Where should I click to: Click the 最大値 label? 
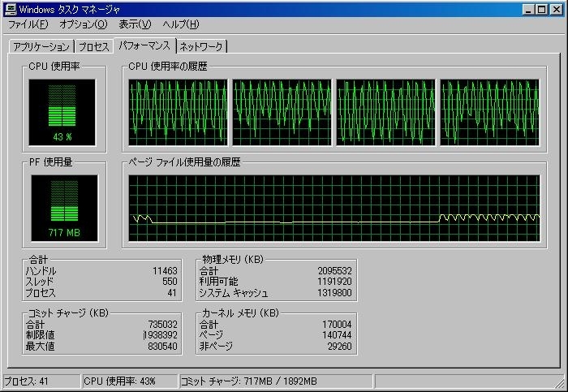pos(40,347)
